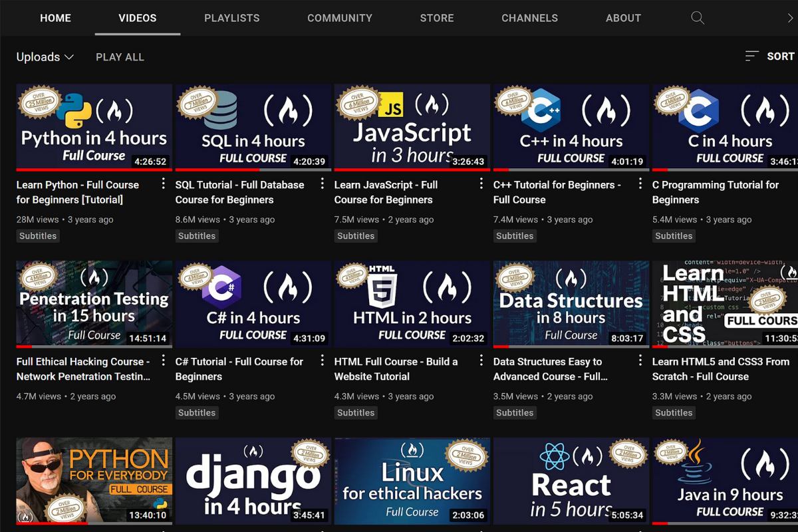Switch to the Channels tab
798x532 pixels.
[x=530, y=18]
